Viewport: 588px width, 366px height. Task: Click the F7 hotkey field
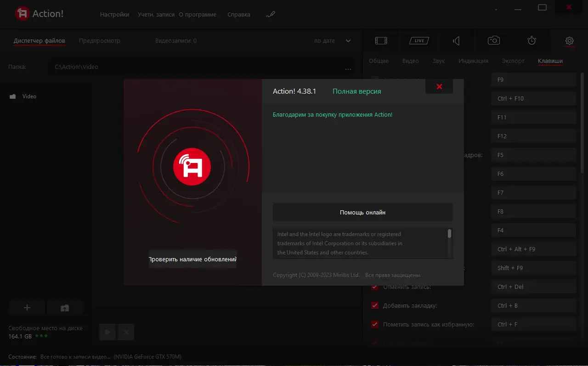[x=533, y=193]
